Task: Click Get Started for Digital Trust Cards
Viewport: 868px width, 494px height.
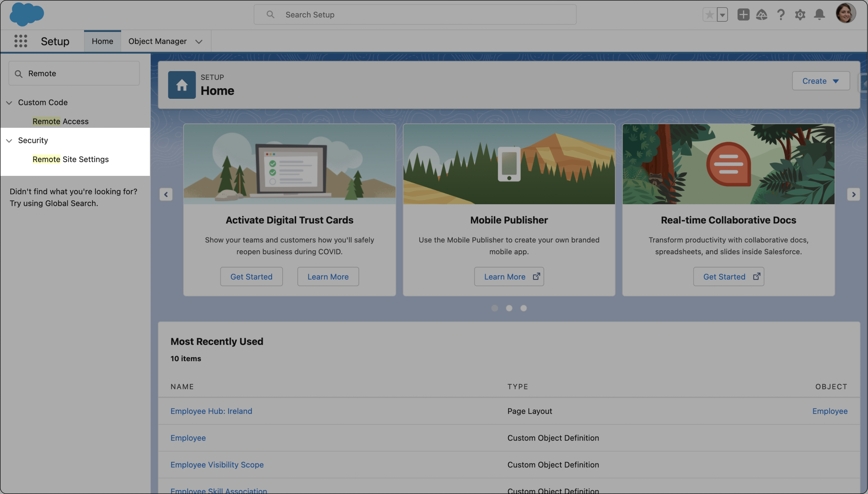Action: click(251, 277)
